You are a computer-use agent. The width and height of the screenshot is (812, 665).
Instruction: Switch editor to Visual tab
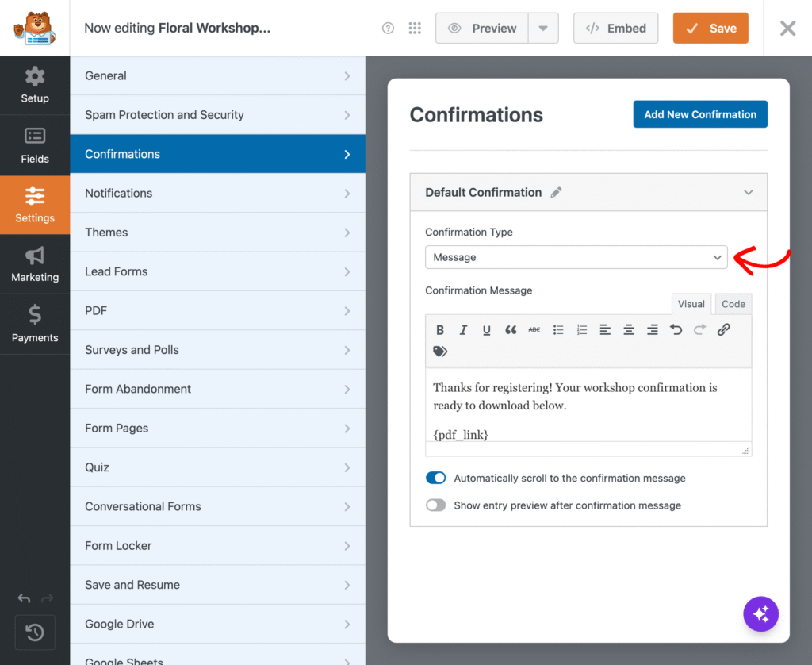click(691, 304)
